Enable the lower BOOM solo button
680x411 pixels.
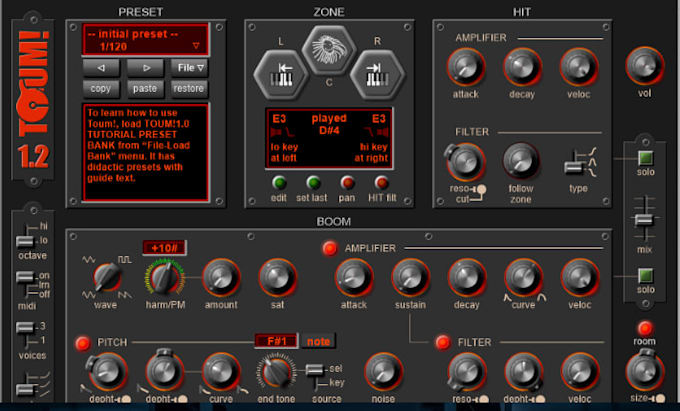point(645,276)
